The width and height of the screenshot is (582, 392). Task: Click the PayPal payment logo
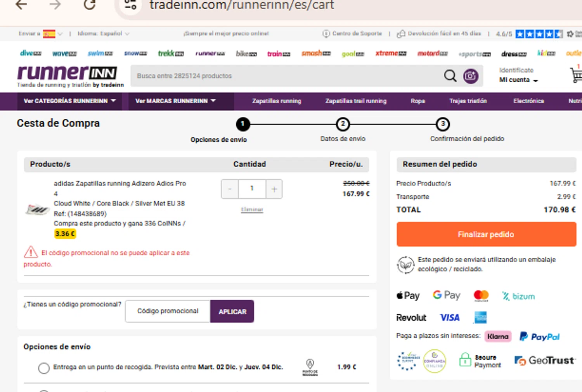(x=539, y=336)
